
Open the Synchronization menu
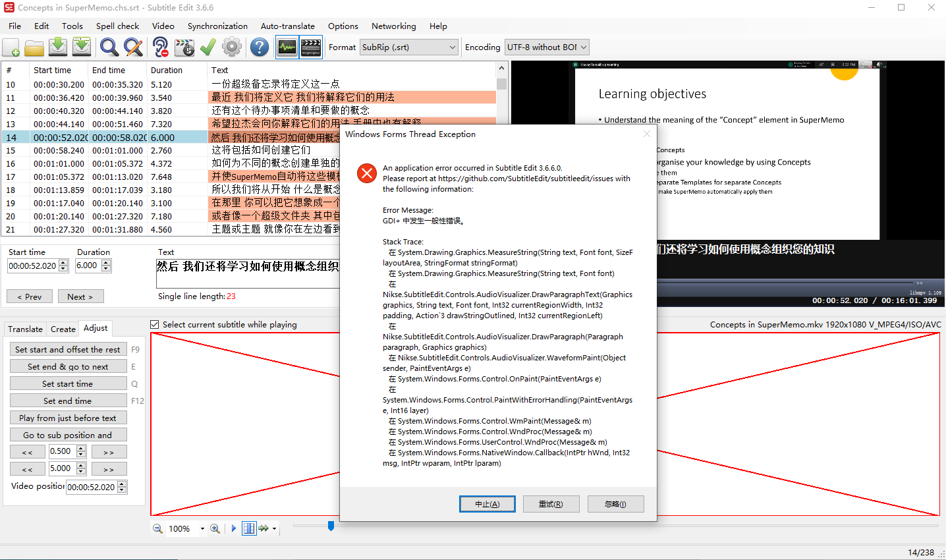(217, 26)
